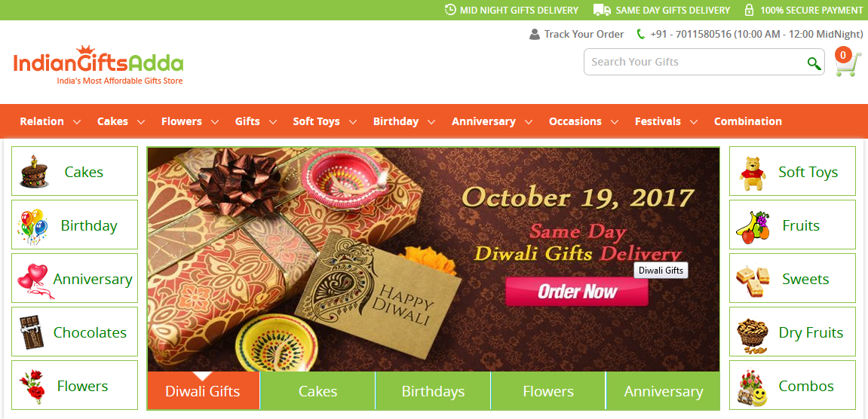Image resolution: width=868 pixels, height=419 pixels.
Task: Open the Soft Toys dropdown arrow
Action: (x=353, y=122)
